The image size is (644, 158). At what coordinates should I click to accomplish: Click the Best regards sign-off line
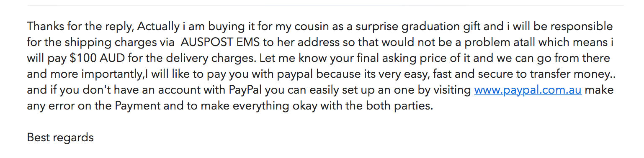click(60, 138)
